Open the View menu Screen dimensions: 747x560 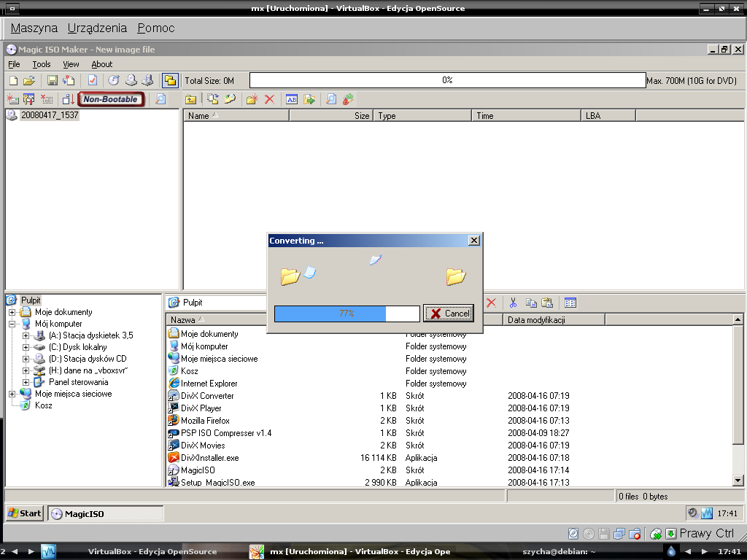coord(71,64)
